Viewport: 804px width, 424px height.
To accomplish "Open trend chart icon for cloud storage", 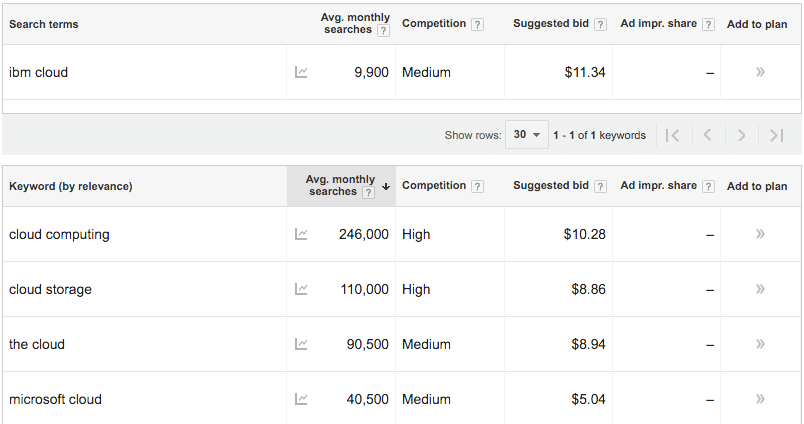I will point(301,289).
